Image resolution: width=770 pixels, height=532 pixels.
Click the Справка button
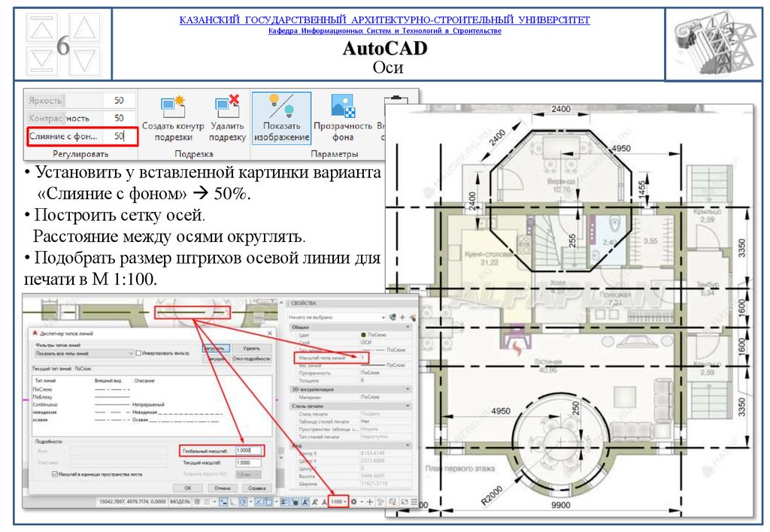(256, 488)
